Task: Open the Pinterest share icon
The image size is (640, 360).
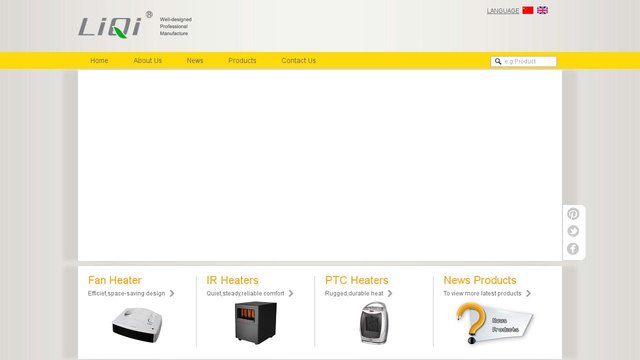Action: coord(573,214)
